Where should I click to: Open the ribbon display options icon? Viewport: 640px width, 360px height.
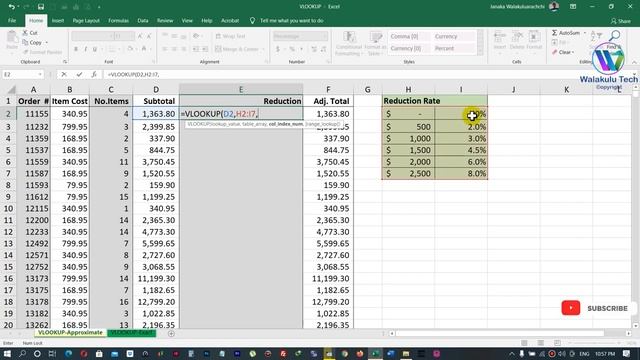coord(573,7)
